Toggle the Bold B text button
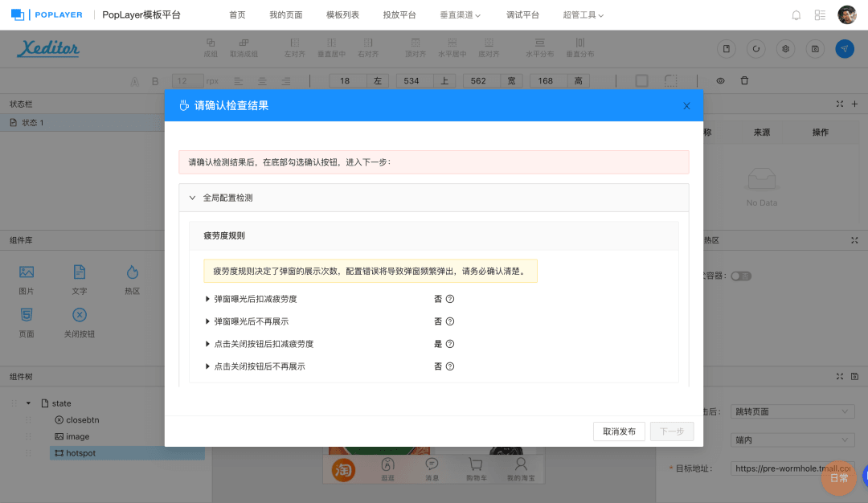The height and width of the screenshot is (503, 868). coord(155,81)
